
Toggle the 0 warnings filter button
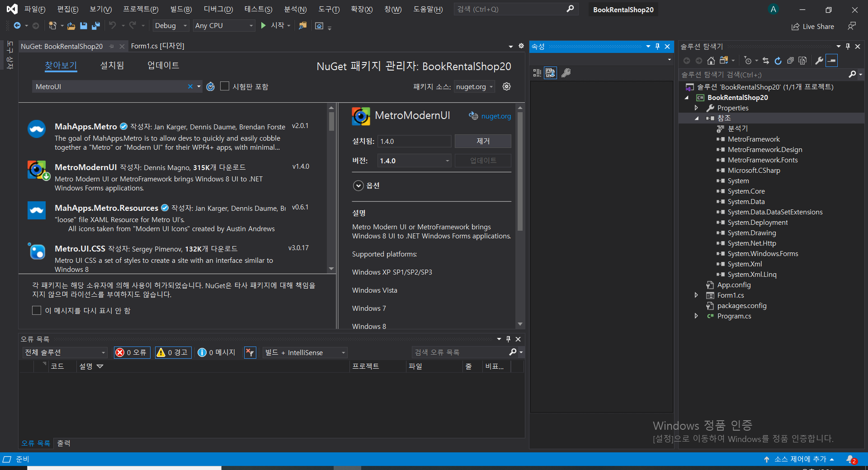[173, 352]
